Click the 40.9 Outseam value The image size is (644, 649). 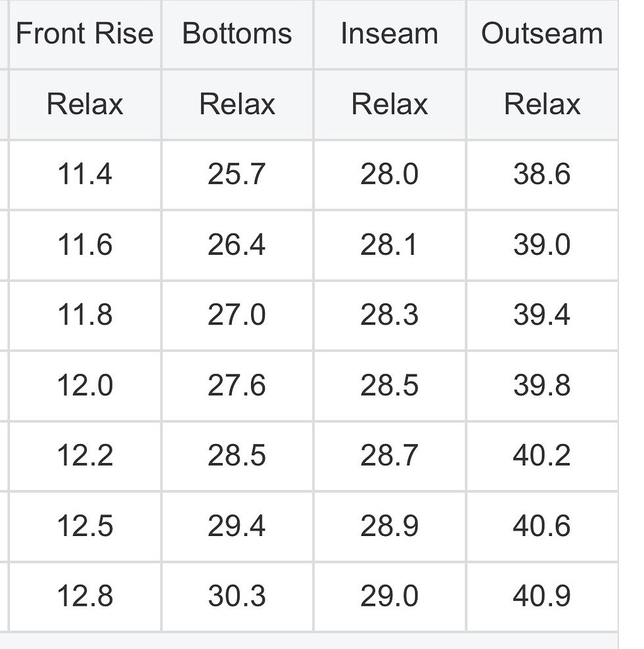[x=542, y=596]
